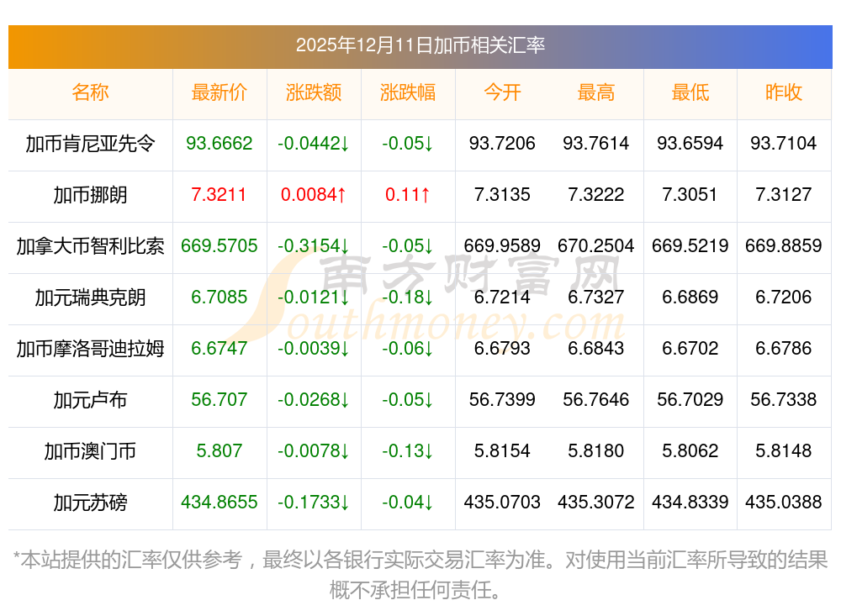Screen dimensions: 841x616
Task: Click change percent -0.13↓
Action: pyautogui.click(x=408, y=450)
